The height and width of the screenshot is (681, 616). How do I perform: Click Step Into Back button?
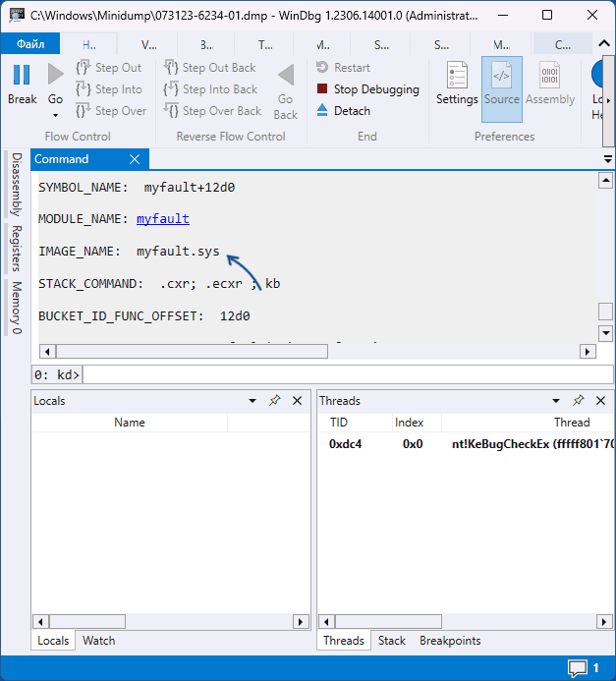point(210,89)
